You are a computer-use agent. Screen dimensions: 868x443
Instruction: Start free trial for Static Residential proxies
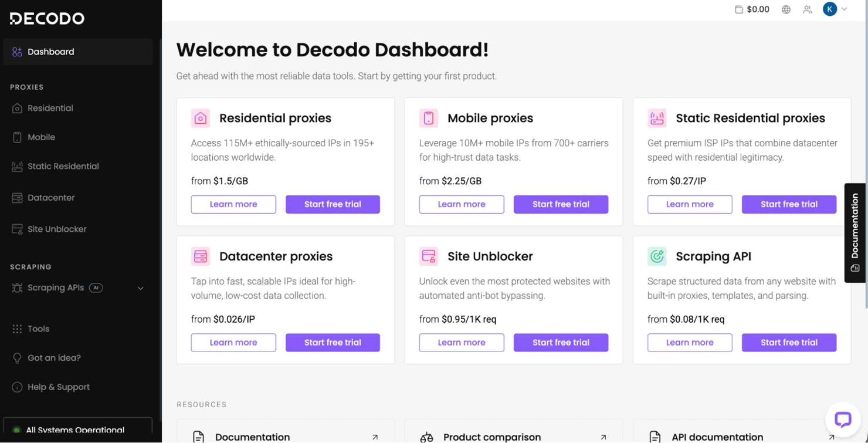[x=789, y=204]
